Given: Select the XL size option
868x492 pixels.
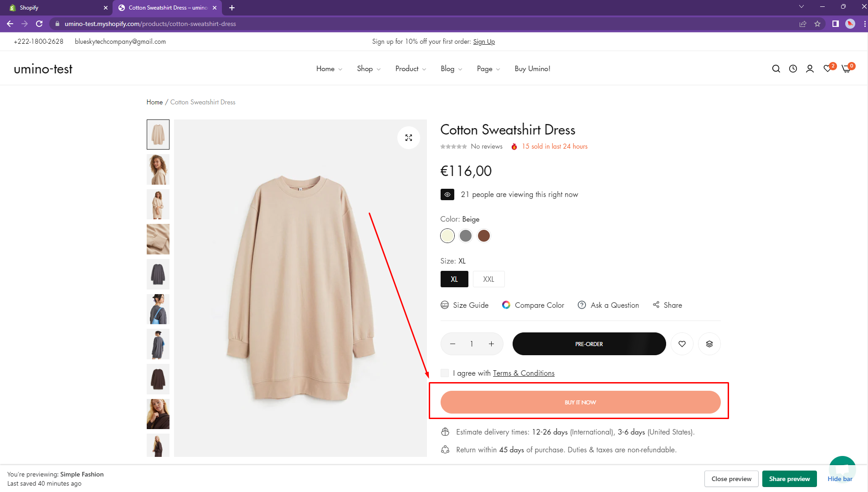Looking at the screenshot, I should click(x=454, y=279).
